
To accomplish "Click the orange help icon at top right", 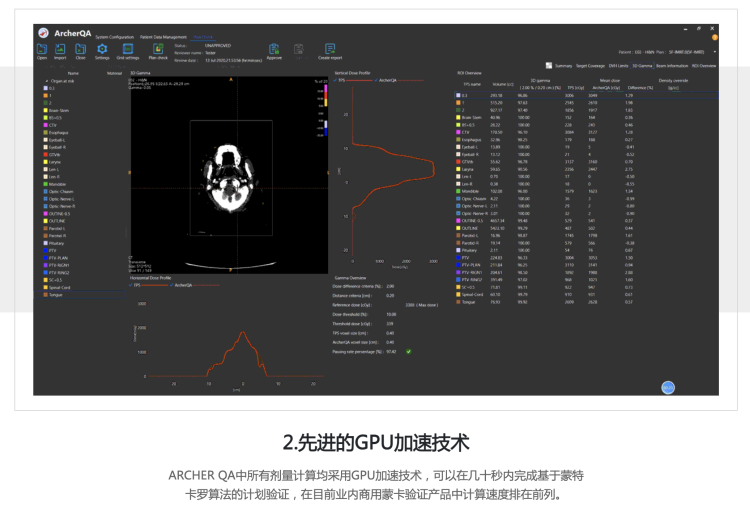I will [715, 37].
